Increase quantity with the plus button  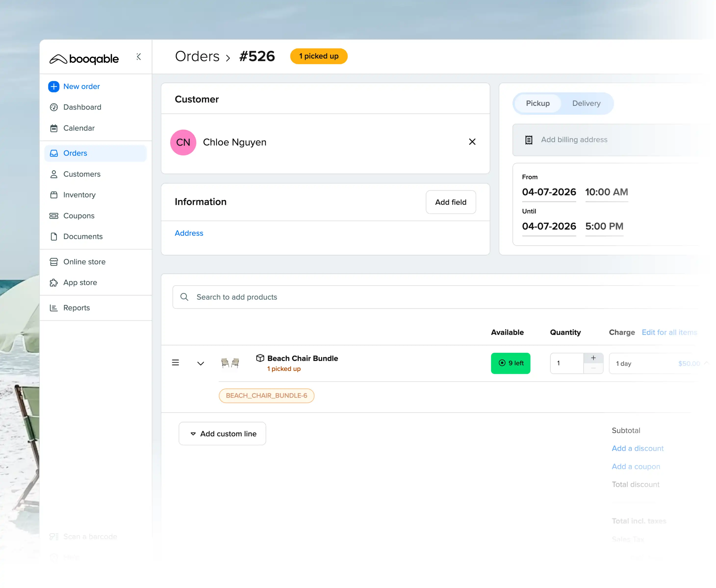pyautogui.click(x=593, y=358)
